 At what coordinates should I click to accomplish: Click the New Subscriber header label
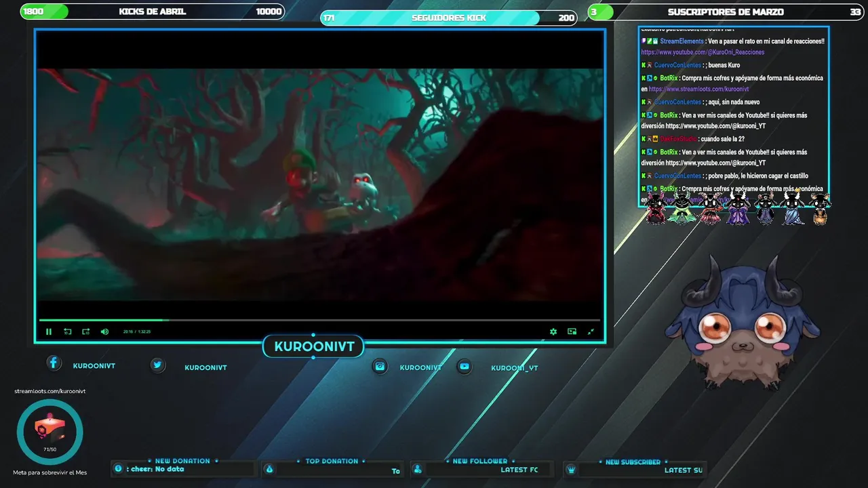[633, 462]
